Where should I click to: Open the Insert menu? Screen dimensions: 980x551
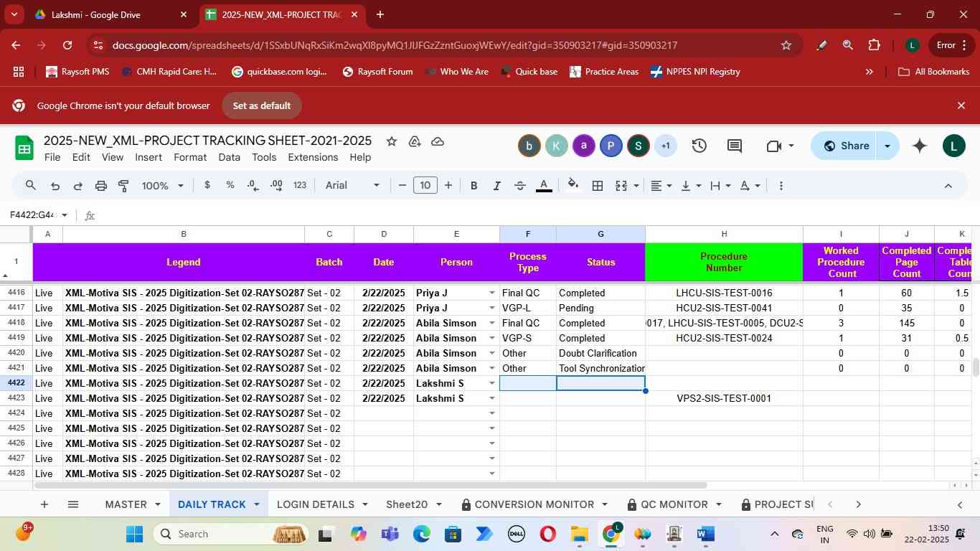(149, 157)
